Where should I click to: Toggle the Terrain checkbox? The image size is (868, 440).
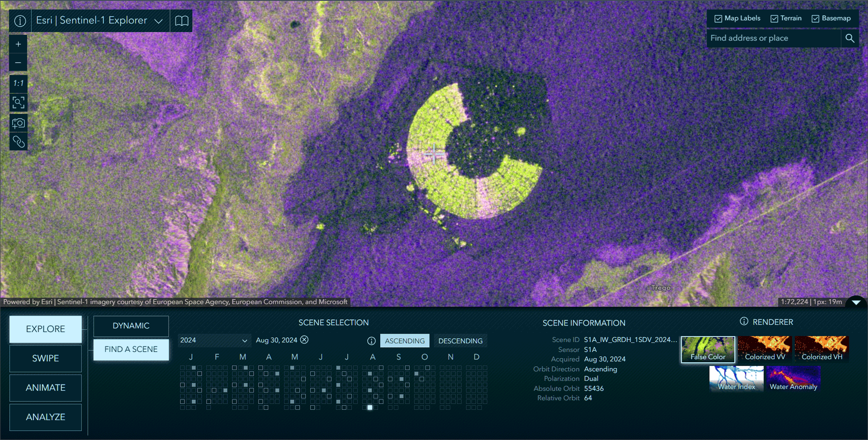[774, 19]
